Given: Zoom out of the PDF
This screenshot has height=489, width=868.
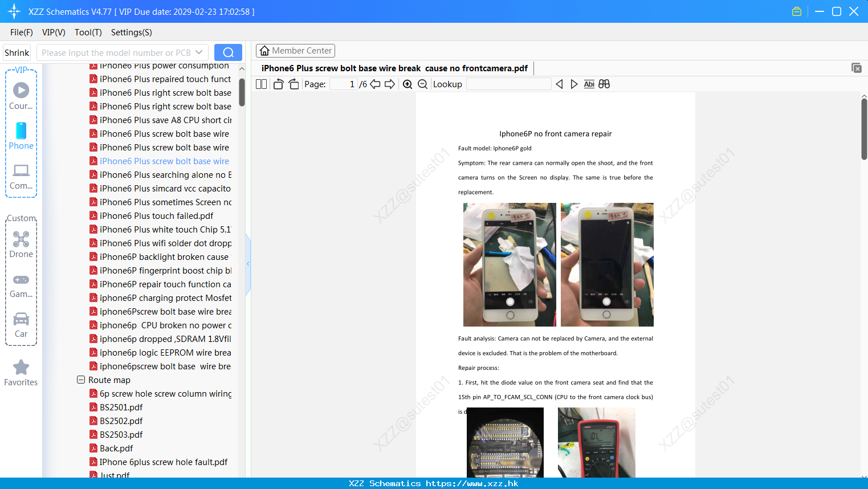Looking at the screenshot, I should [x=423, y=84].
